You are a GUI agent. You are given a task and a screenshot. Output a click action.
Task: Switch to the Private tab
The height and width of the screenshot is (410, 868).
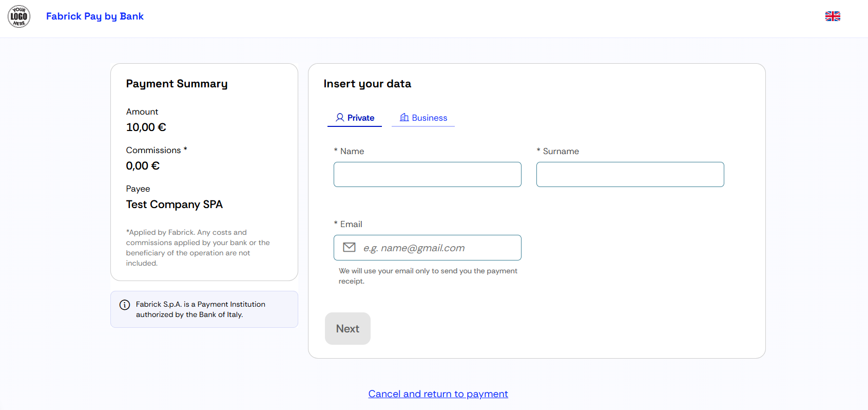pyautogui.click(x=355, y=118)
